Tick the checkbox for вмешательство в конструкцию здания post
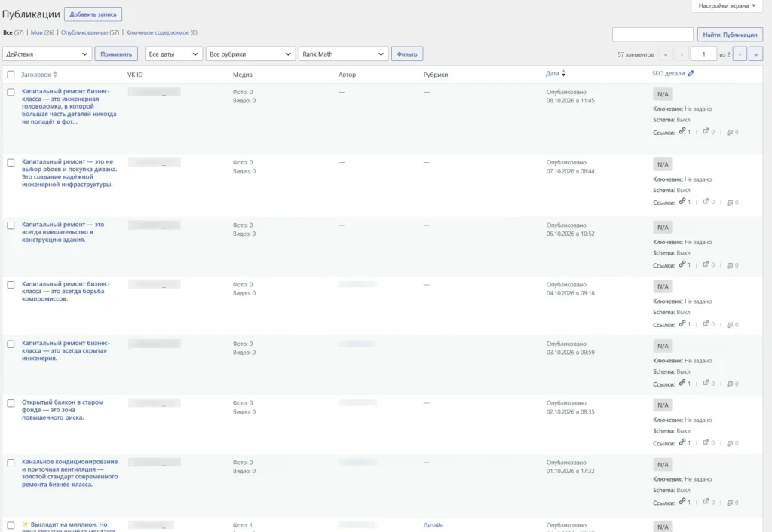 (x=11, y=225)
